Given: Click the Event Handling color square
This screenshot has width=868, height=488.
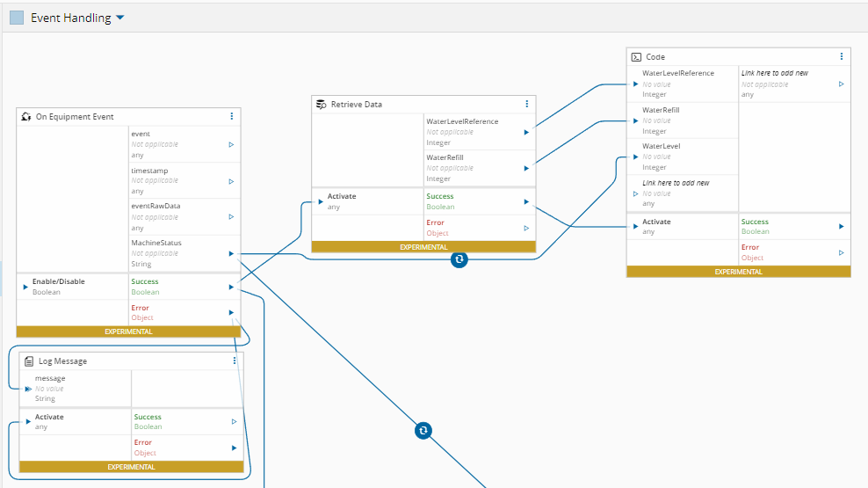Looking at the screenshot, I should (17, 18).
